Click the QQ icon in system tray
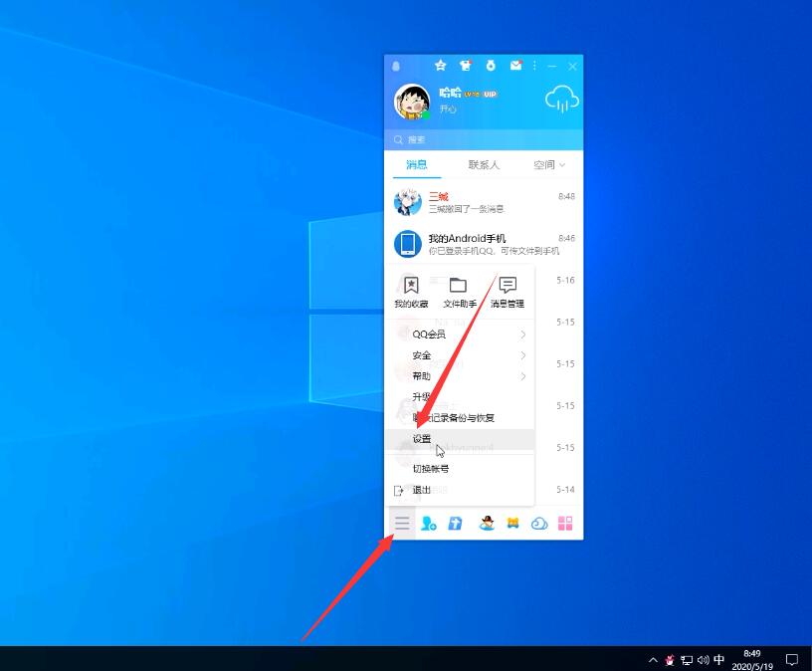The image size is (812, 671). tap(670, 660)
